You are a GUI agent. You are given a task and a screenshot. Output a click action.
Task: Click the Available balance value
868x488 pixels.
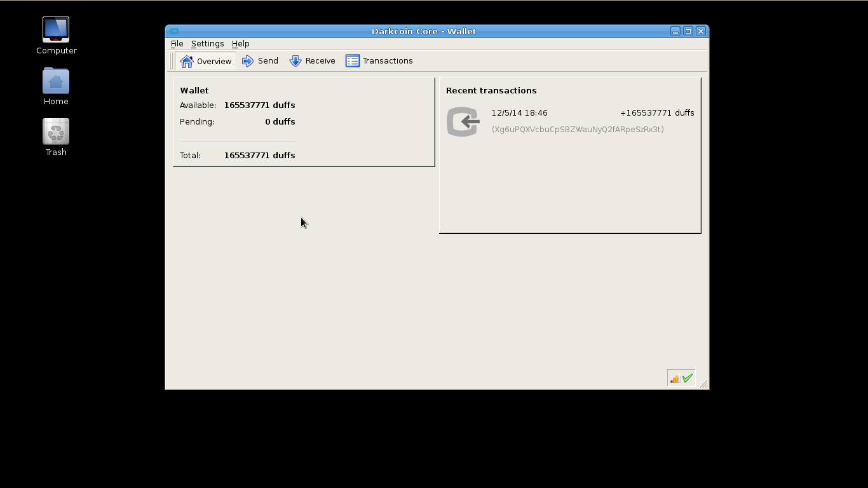[259, 105]
